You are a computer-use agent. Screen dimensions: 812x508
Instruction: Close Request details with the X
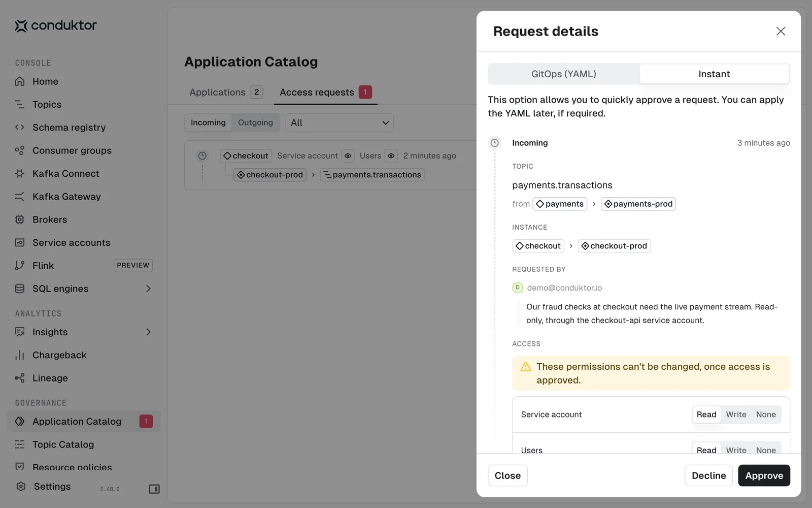point(781,31)
